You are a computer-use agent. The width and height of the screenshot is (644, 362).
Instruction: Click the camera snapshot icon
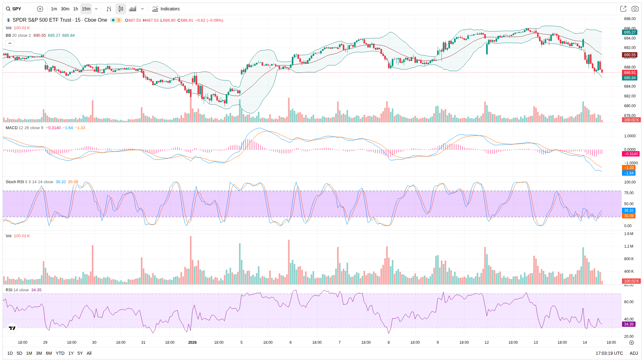635,9
